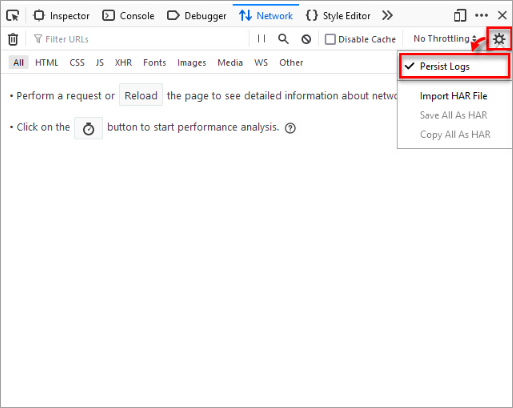This screenshot has width=513, height=408.
Task: Filter requests by XHR
Action: (123, 63)
